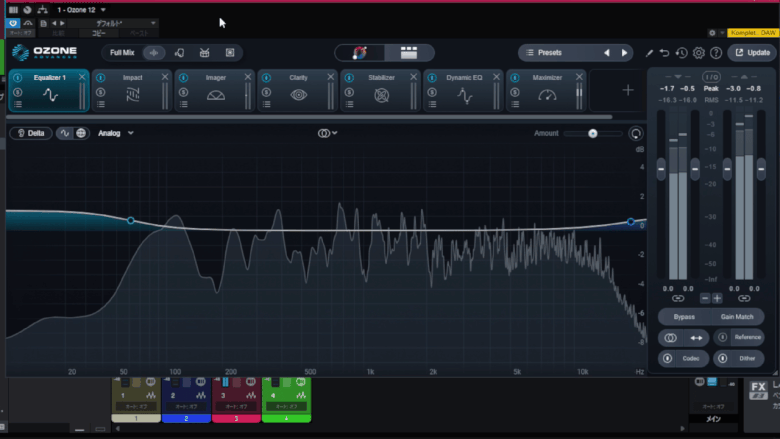Enable the Delta listen button
This screenshot has width=780, height=439.
(x=30, y=133)
